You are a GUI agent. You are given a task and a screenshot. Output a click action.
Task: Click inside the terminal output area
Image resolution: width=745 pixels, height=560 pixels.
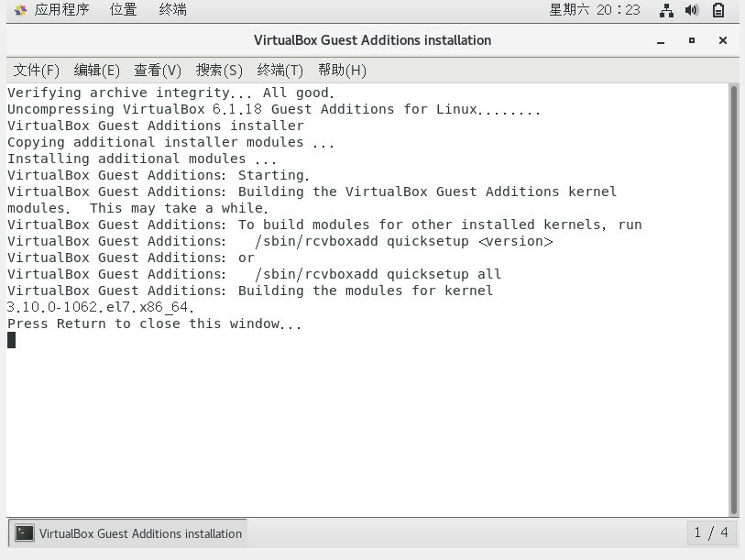[x=367, y=412]
